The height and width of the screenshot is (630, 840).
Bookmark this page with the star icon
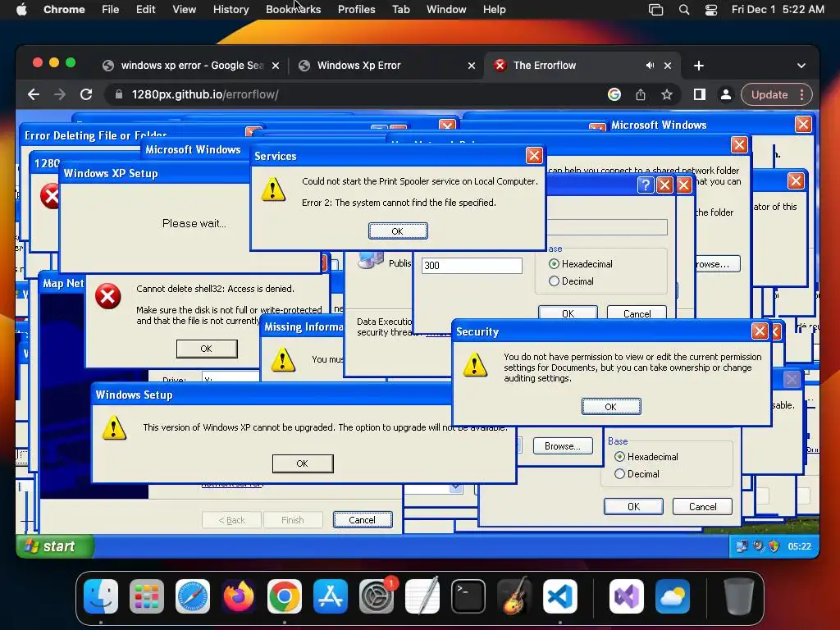[666, 94]
